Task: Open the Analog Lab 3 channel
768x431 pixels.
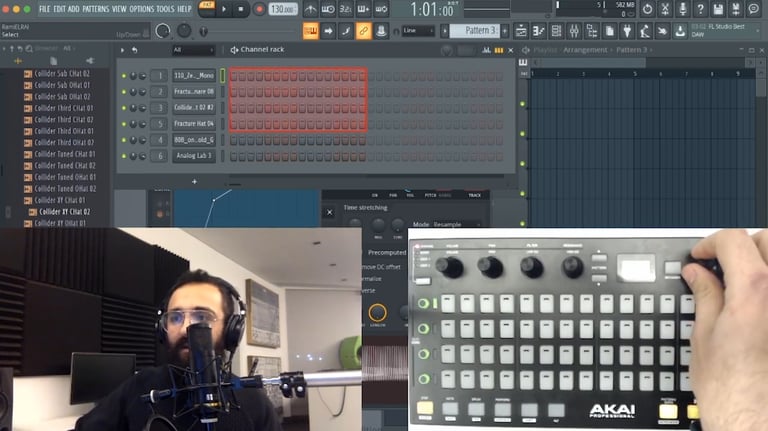Action: (194, 156)
